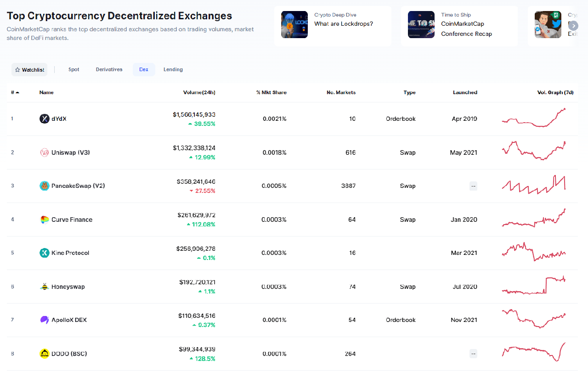This screenshot has height=372, width=588.
Task: Click the DODO (BSC) logo icon
Action: coord(44,354)
